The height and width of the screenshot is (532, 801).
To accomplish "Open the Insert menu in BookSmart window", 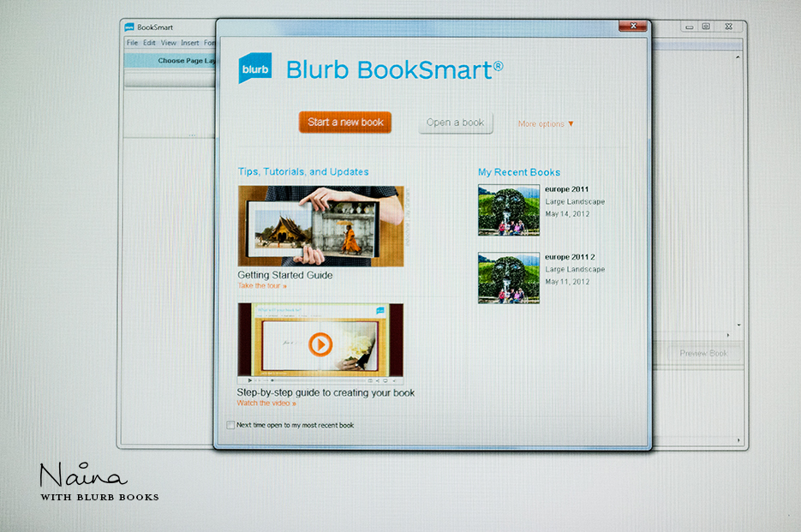I will (190, 43).
